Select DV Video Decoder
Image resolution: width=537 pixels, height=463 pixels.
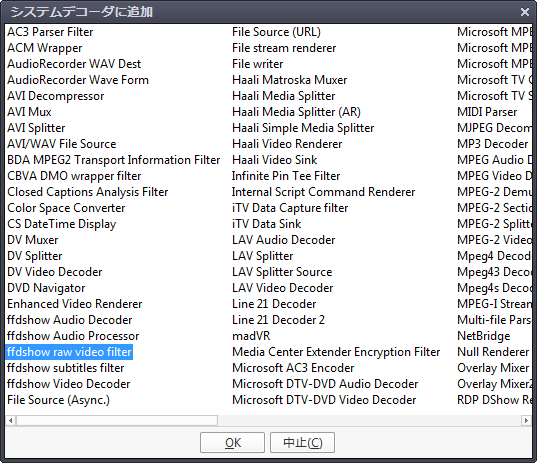[x=55, y=272]
